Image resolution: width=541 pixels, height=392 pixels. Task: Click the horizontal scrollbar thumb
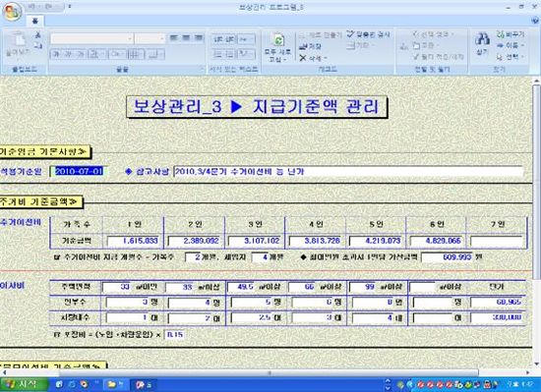pos(270,372)
